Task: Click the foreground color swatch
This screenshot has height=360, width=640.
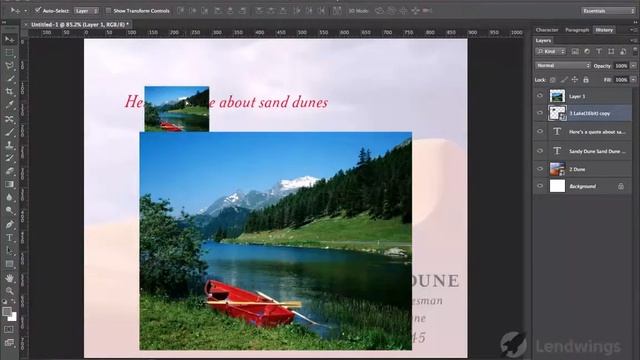Action: 7,312
